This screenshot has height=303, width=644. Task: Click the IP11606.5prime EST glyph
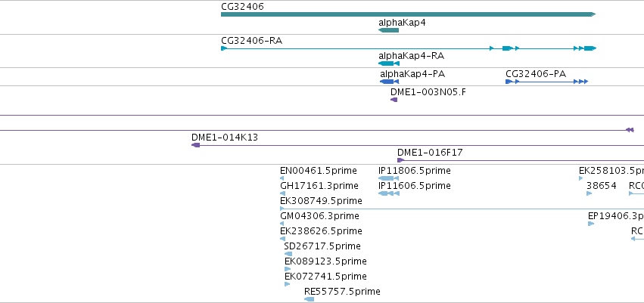pos(389,193)
